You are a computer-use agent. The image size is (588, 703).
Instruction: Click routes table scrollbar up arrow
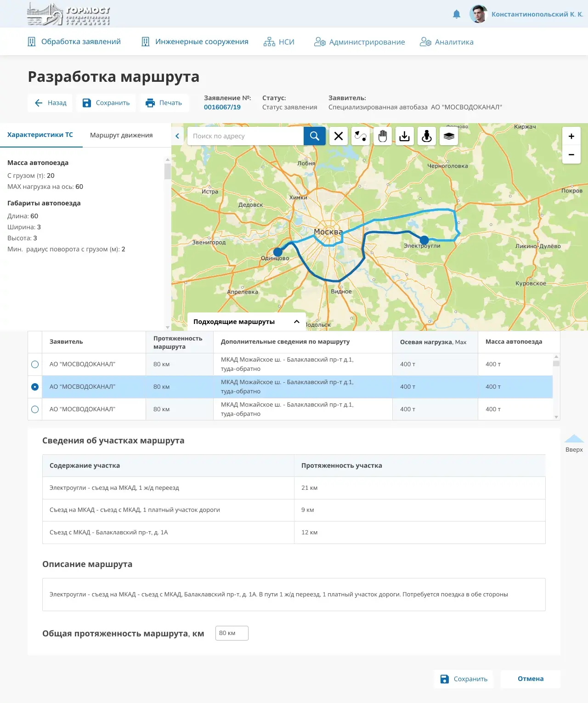tap(556, 357)
